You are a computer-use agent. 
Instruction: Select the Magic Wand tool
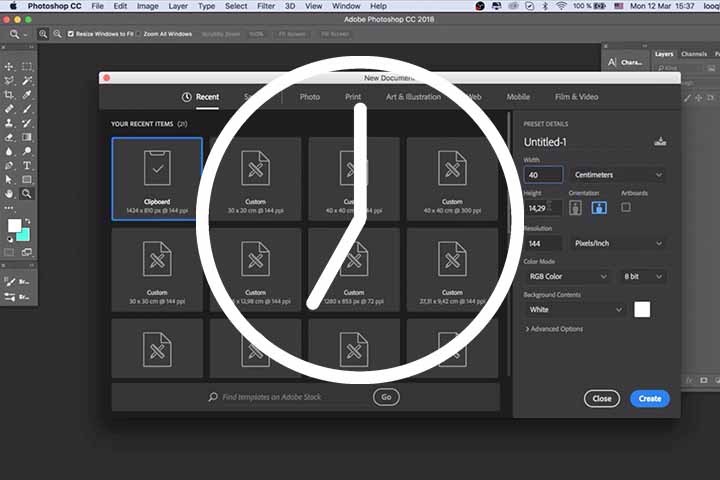pos(27,81)
